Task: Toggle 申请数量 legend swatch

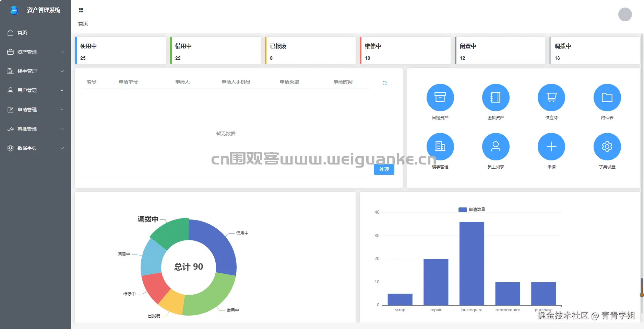Action: [x=463, y=209]
